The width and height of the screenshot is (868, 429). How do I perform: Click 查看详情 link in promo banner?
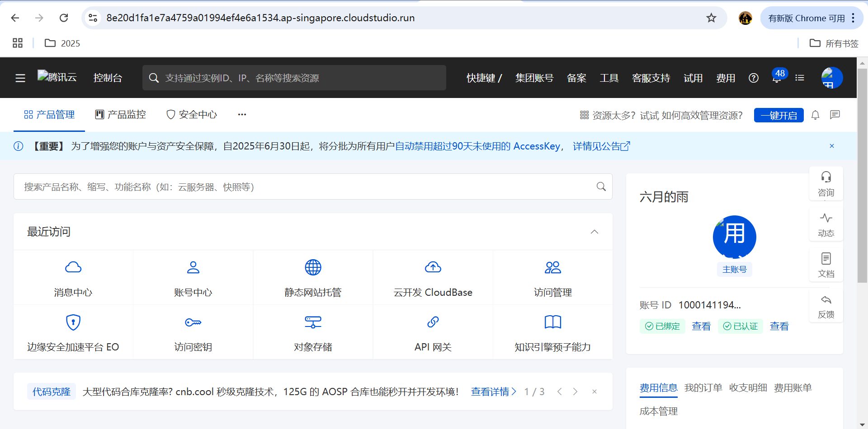493,392
